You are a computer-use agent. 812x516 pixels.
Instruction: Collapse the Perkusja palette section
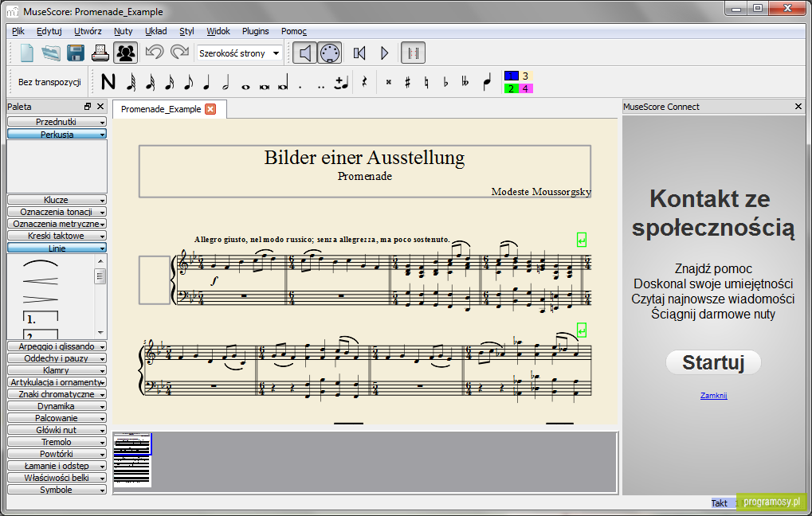click(57, 134)
